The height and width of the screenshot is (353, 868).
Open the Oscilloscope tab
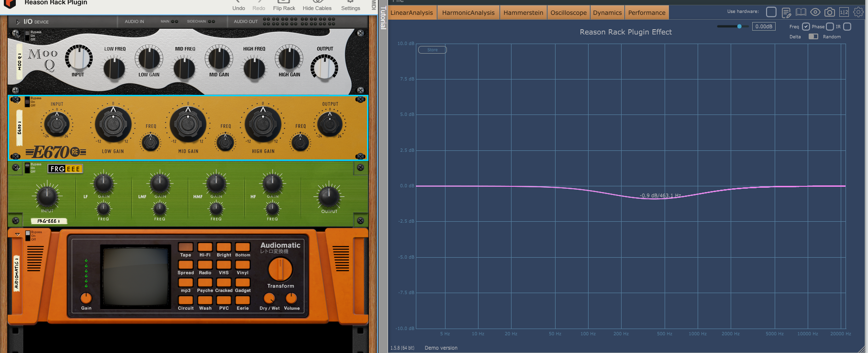coord(568,12)
